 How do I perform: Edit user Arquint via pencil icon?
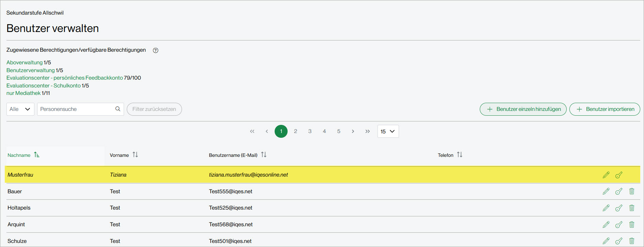[x=606, y=225]
